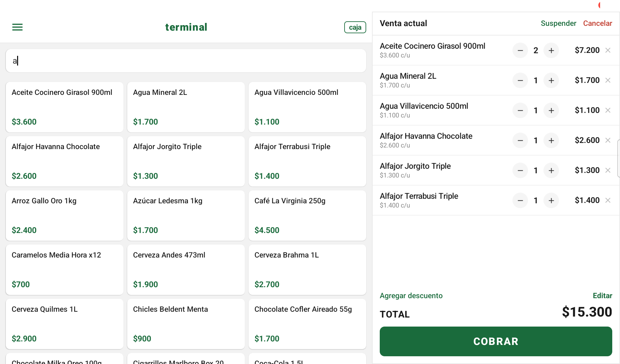Decrease Alfajor Terrabusi Triple quantity
Image resolution: width=620 pixels, height=364 pixels.
520,200
